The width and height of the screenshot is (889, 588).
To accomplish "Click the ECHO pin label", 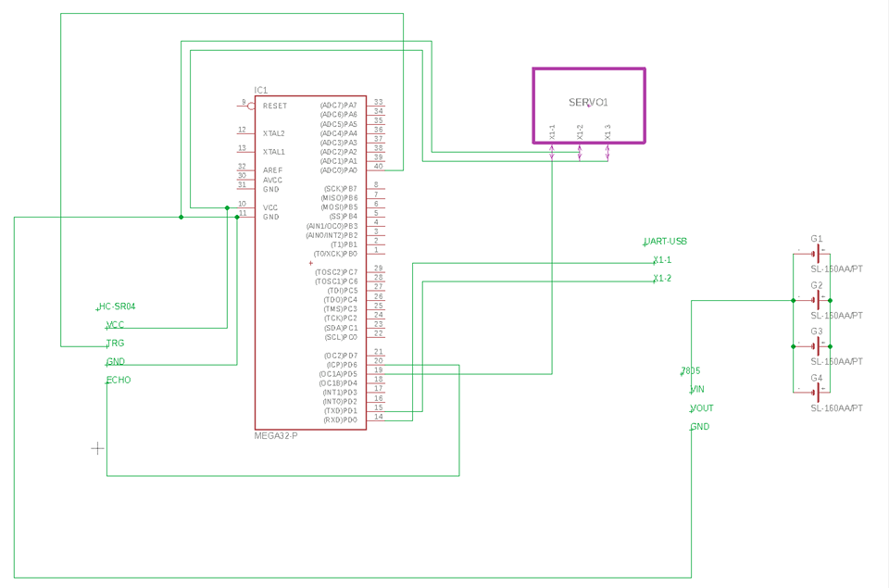I will click(x=119, y=380).
